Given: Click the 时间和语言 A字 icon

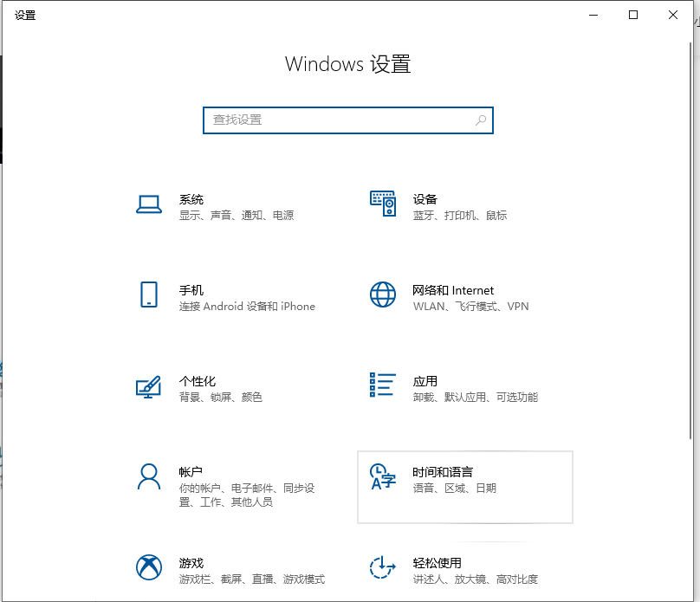Looking at the screenshot, I should [382, 476].
